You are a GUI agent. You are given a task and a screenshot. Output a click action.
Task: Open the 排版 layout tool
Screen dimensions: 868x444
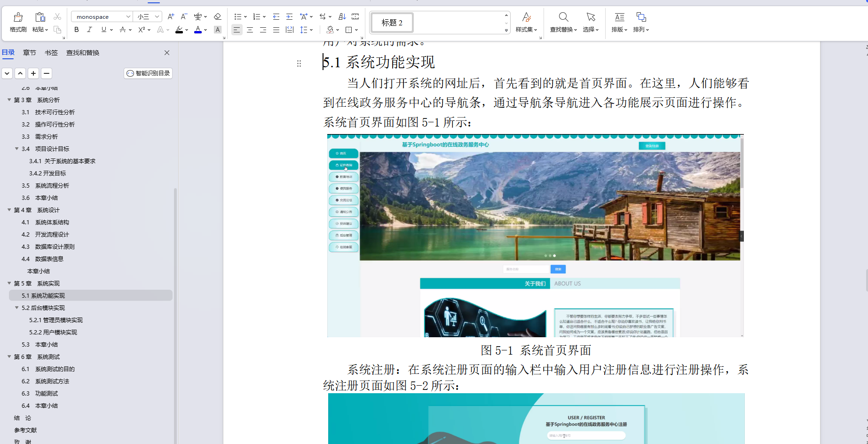click(x=619, y=22)
